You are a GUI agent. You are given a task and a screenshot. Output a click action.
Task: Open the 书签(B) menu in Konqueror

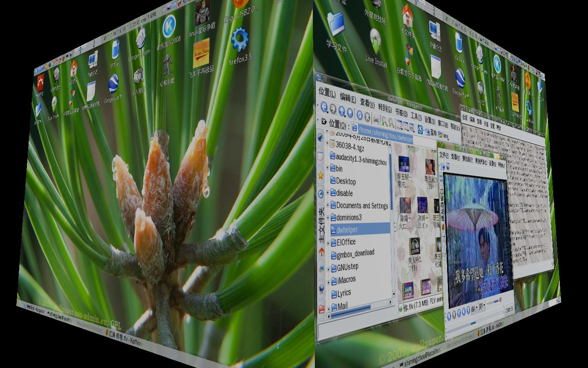tap(401, 113)
